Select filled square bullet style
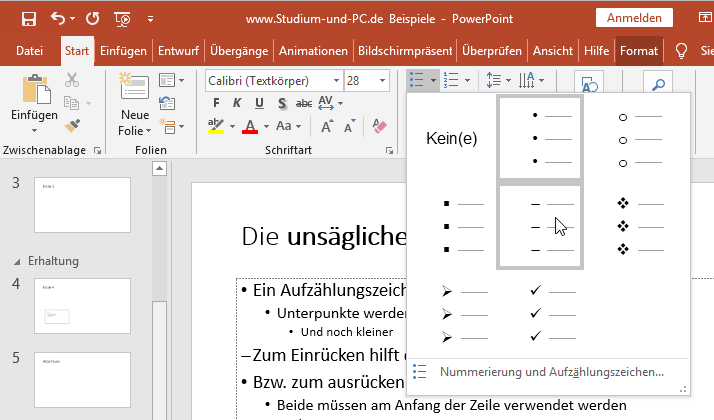Screen dimensions: 714x420 coord(452,226)
